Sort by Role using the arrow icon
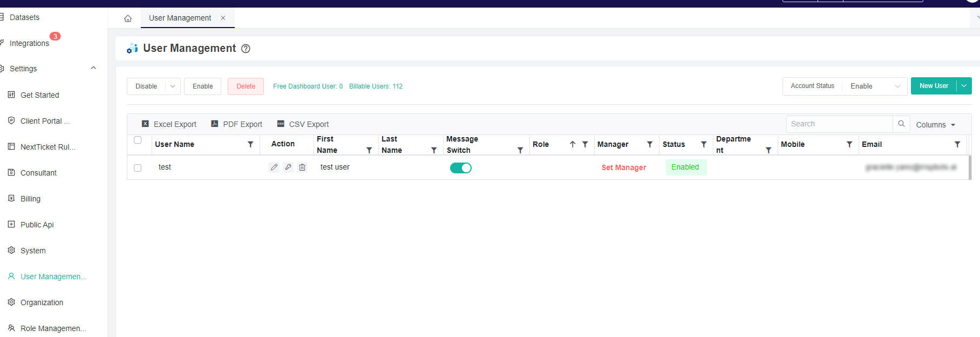The width and height of the screenshot is (980, 337). pos(573,144)
